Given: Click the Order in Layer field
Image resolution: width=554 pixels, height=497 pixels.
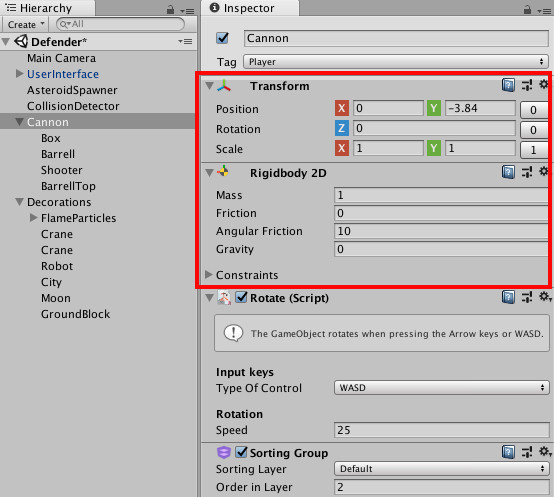Looking at the screenshot, I should click(x=442, y=487).
